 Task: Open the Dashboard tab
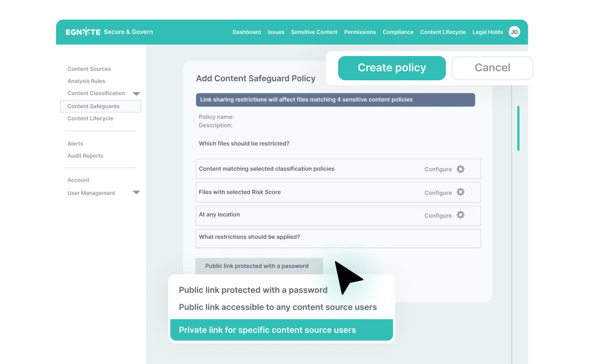(x=247, y=32)
